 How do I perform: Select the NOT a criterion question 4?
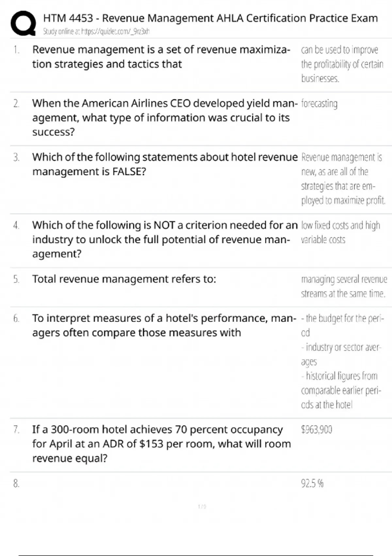pyautogui.click(x=165, y=239)
